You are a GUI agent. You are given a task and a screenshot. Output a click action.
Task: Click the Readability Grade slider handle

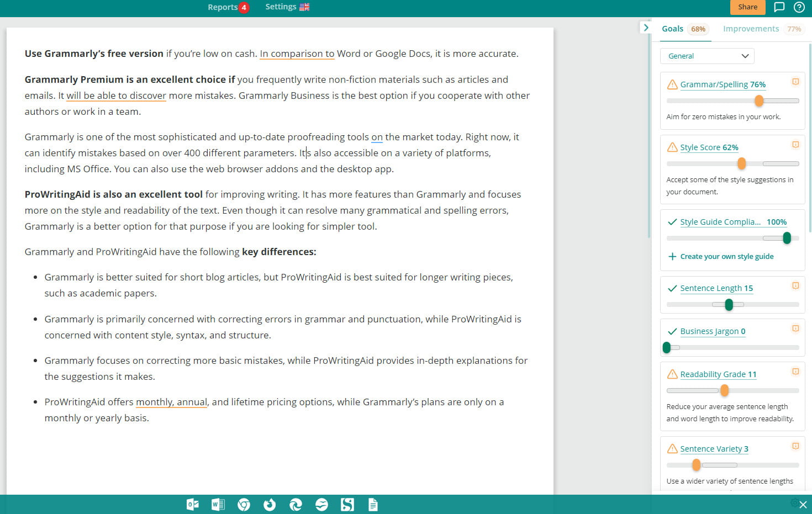(x=724, y=390)
